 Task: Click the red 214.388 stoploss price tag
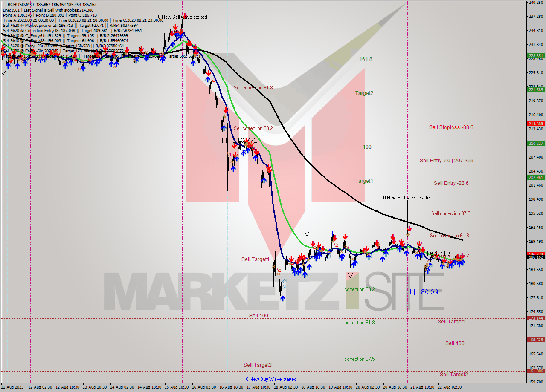(536, 124)
